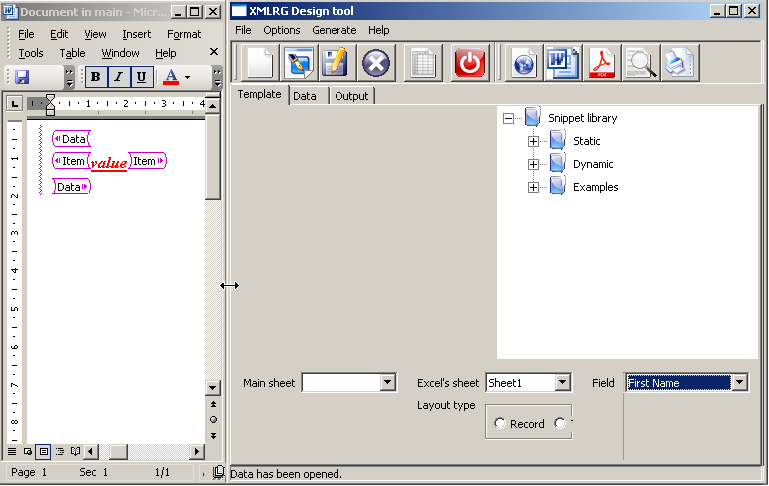Screen dimensions: 769x486
Task: Click the red power button icon
Action: [x=470, y=63]
